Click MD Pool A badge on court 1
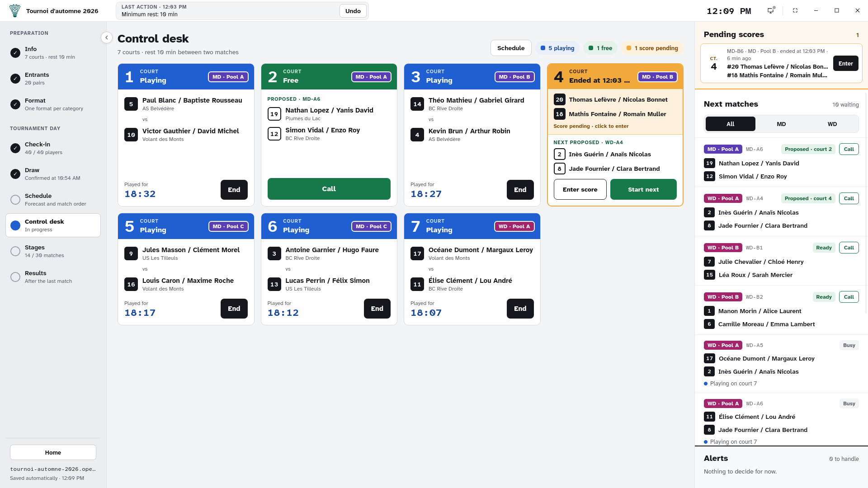 pos(228,77)
